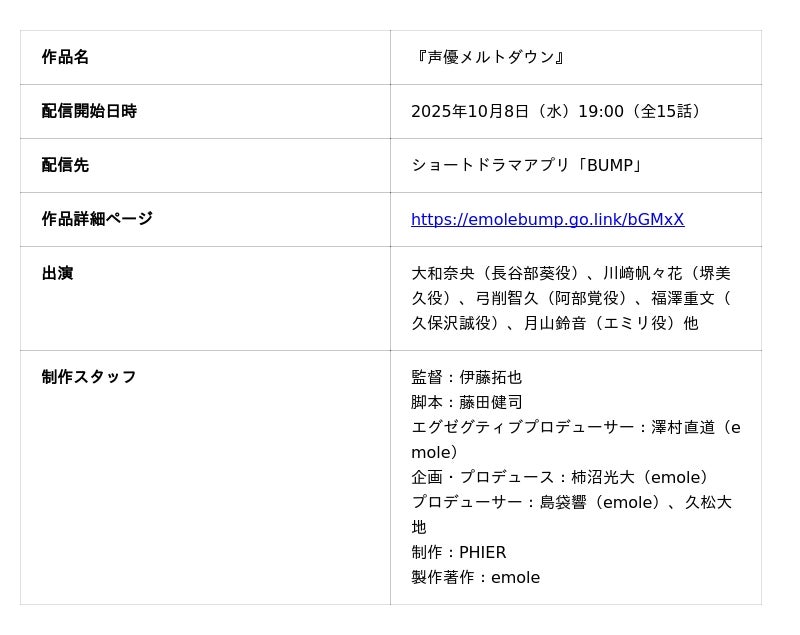Screen dimensions: 800x635
Task: Select the 製作著作：emole staff line
Action: (475, 577)
